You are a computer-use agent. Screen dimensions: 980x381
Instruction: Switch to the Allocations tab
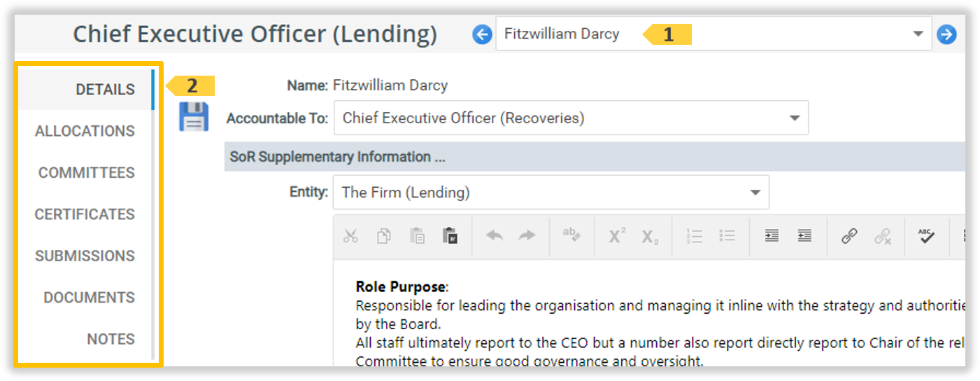pos(85,131)
